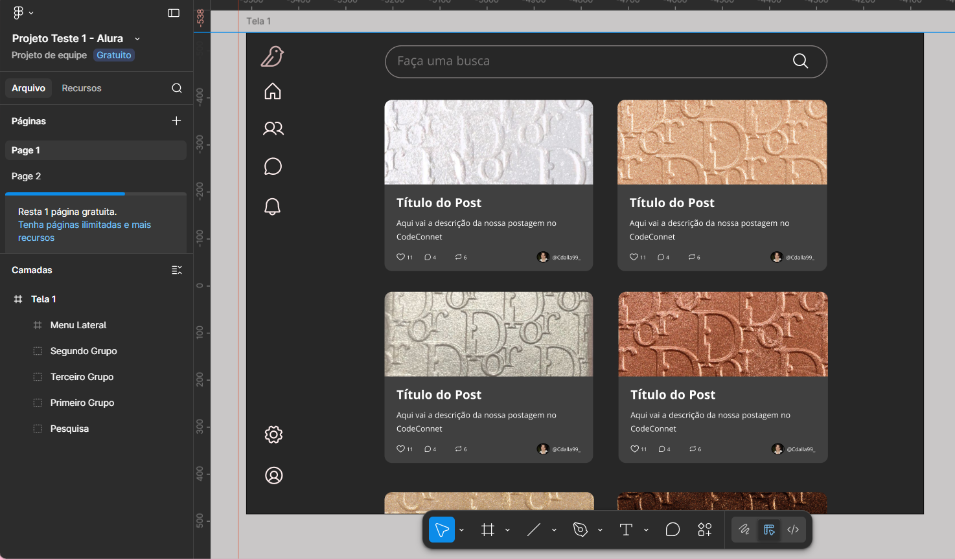Select Page 1 in the pages list
The image size is (955, 560).
96,150
